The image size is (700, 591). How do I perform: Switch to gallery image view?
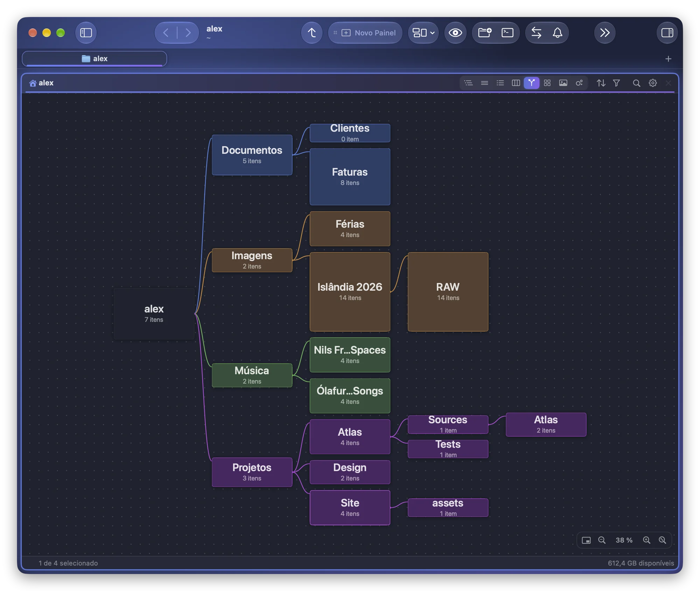pos(563,83)
